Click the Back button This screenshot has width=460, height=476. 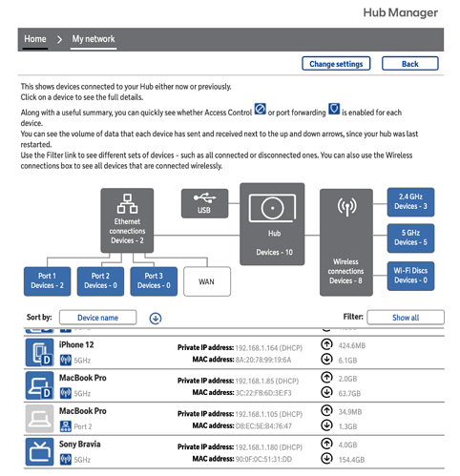point(409,64)
